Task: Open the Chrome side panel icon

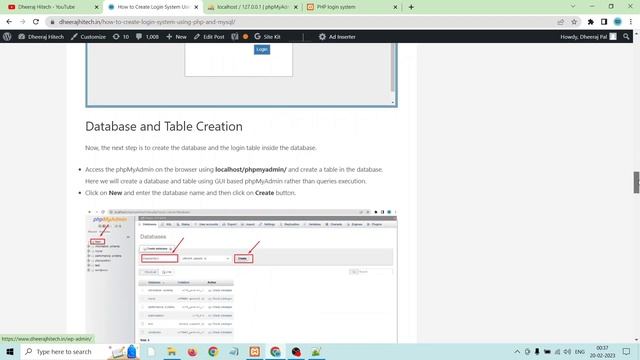Action: point(604,22)
